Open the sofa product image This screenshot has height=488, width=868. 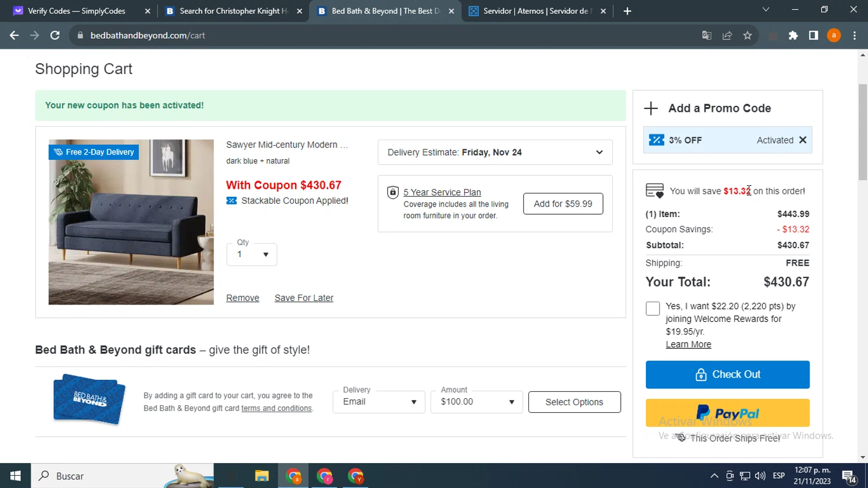(131, 222)
